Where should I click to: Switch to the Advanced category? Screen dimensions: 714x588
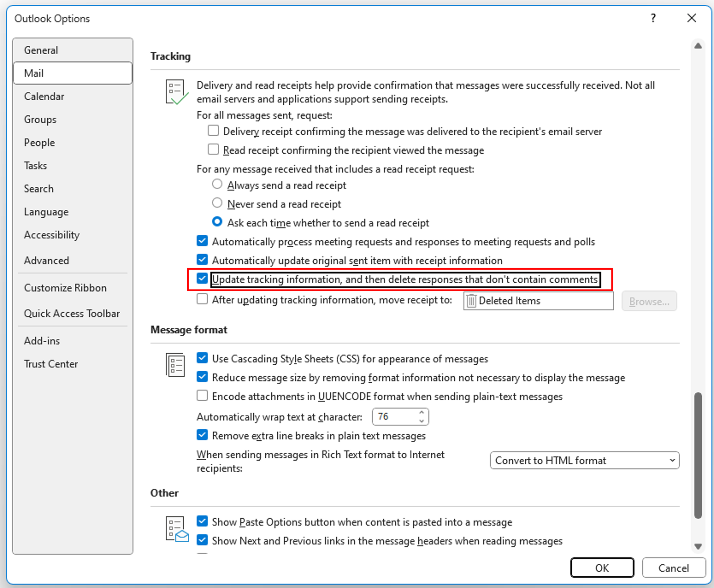pos(46,260)
